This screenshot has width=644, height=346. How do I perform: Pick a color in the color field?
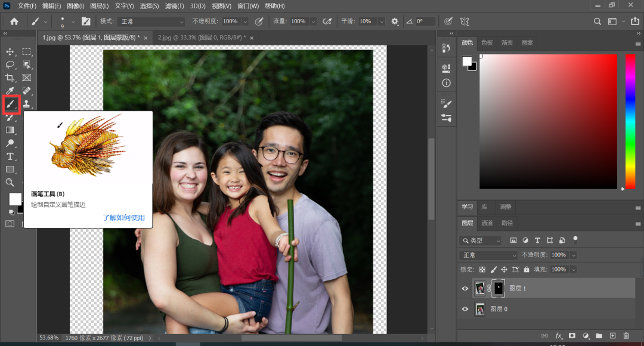[549, 122]
